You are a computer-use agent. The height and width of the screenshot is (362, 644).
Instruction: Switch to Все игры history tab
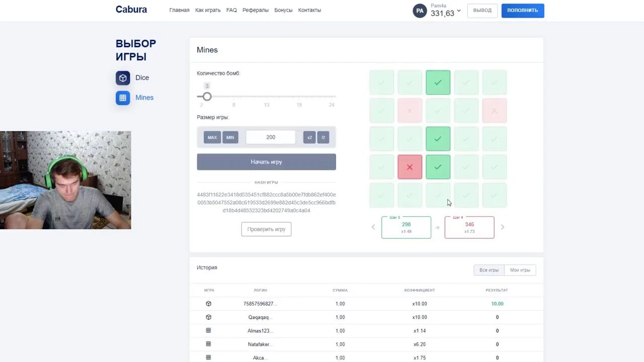[x=489, y=270]
